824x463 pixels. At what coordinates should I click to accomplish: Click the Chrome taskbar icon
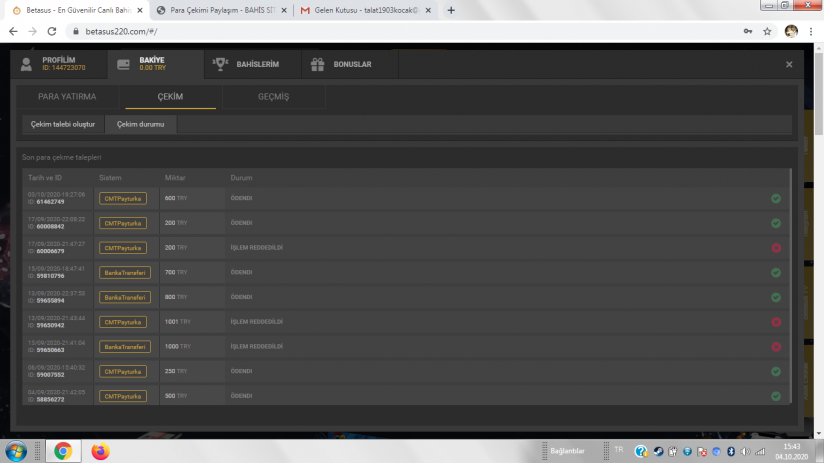(63, 451)
